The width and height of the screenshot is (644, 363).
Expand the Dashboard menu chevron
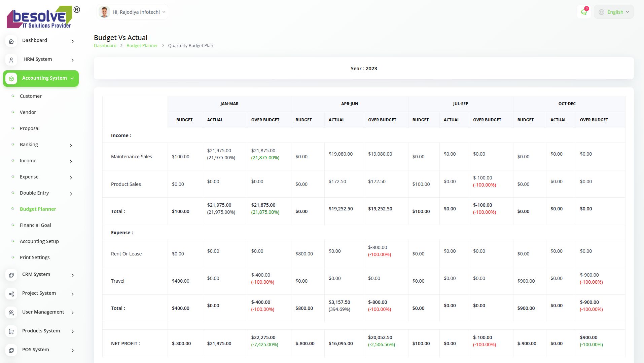(73, 41)
